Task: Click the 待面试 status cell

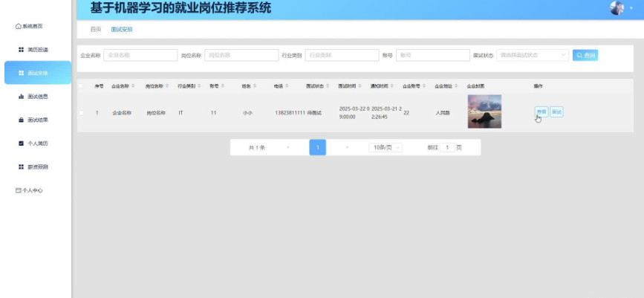Action: (314, 113)
